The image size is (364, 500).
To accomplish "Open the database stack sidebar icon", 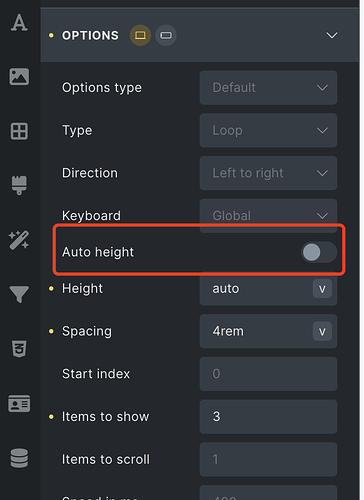I will coord(19,458).
